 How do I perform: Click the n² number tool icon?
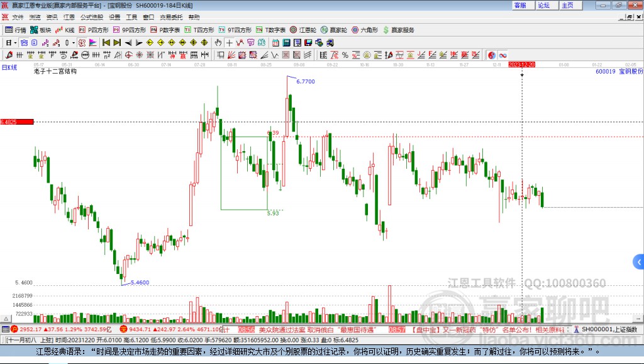pyautogui.click(x=107, y=55)
